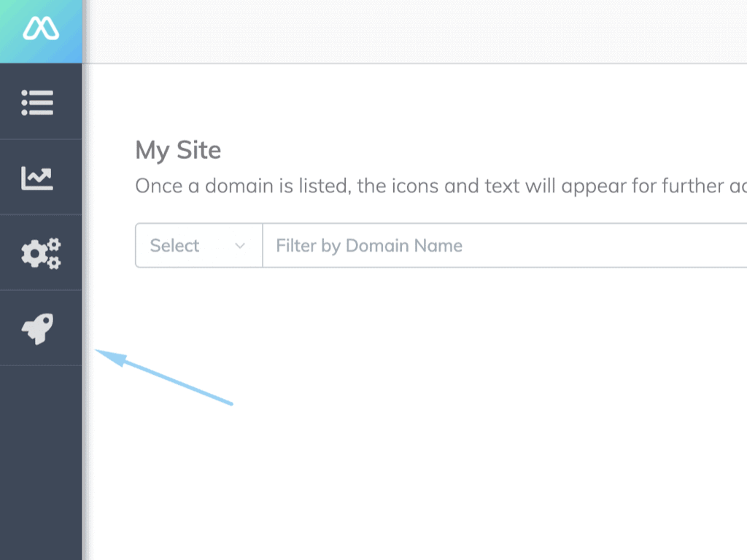Click the small gears beside the large gear
The height and width of the screenshot is (560, 747).
click(54, 254)
